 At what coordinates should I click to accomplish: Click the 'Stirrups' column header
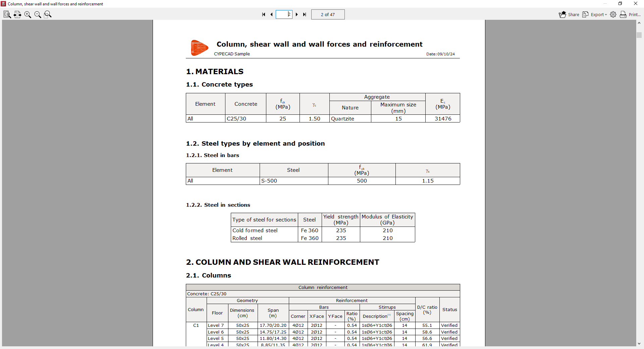pos(387,307)
